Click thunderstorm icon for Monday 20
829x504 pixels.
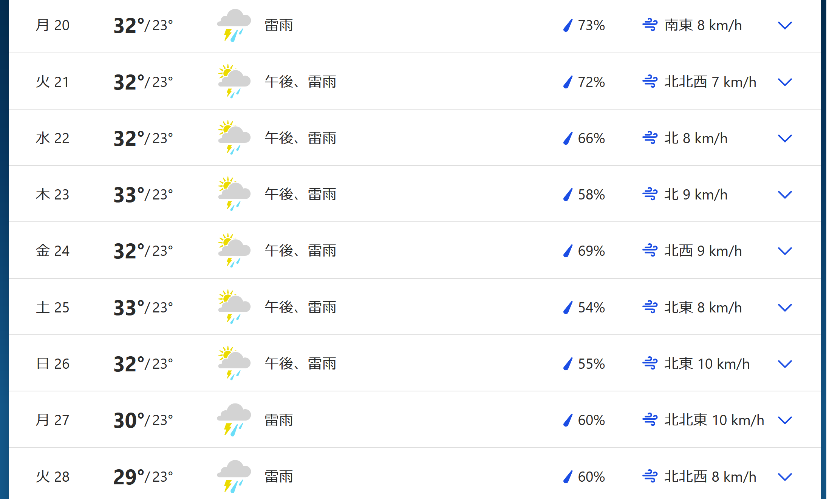(234, 25)
